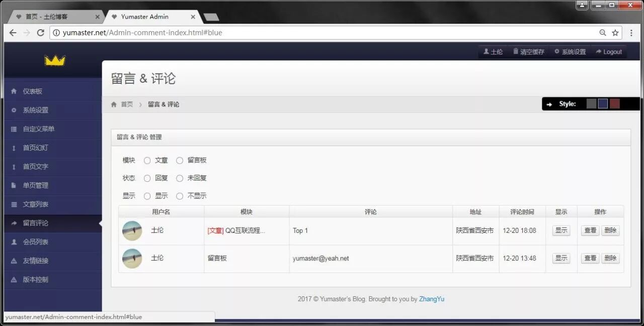Screen dimensions: 644x326
Task: Select the 文章 module radio button
Action: tap(147, 160)
